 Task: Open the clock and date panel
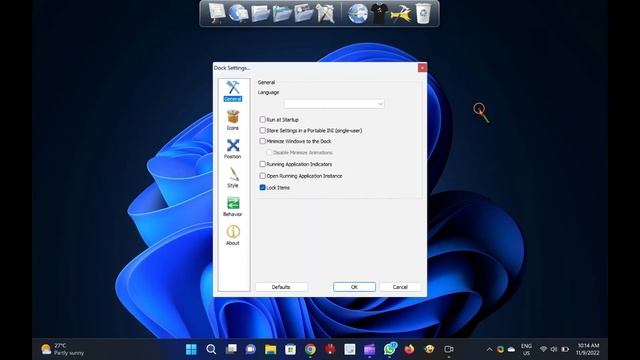tap(588, 349)
